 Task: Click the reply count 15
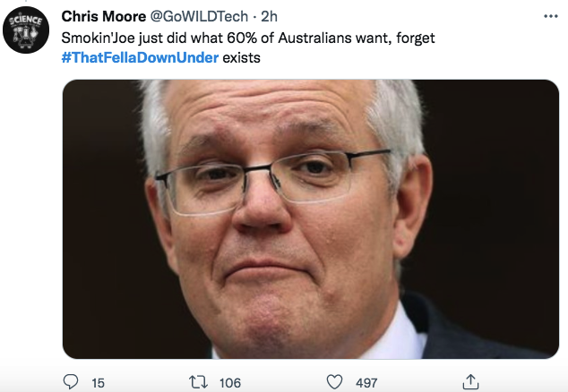point(98,383)
